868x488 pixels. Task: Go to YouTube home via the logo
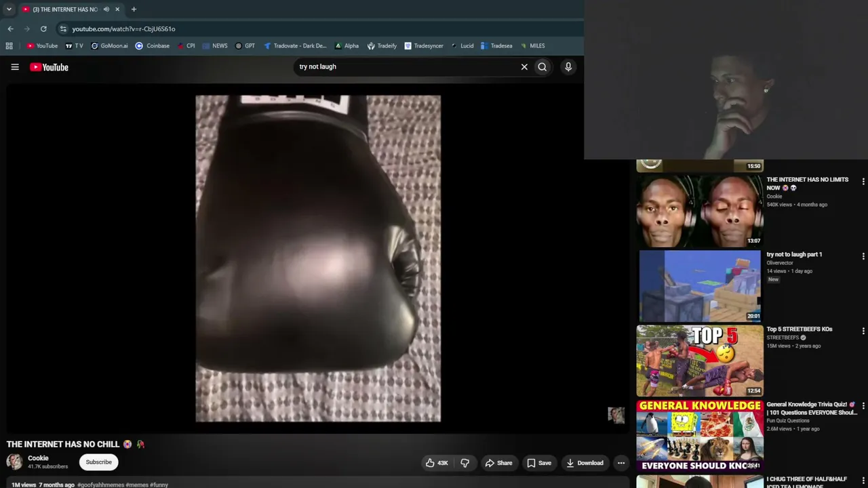coord(49,67)
